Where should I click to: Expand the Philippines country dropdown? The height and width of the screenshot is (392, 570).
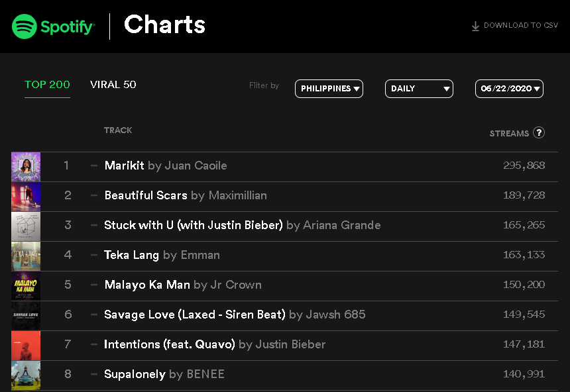point(329,89)
